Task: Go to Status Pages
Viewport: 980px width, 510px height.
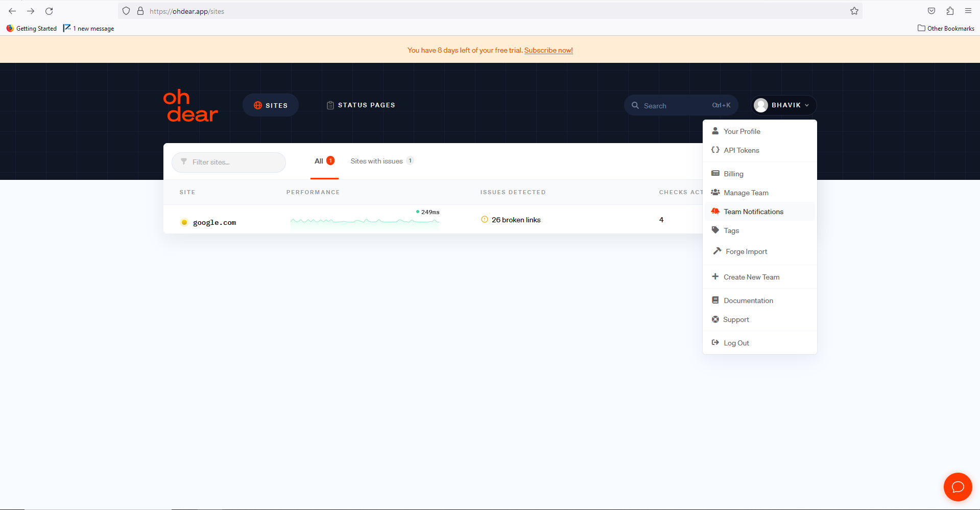Action: click(x=361, y=105)
